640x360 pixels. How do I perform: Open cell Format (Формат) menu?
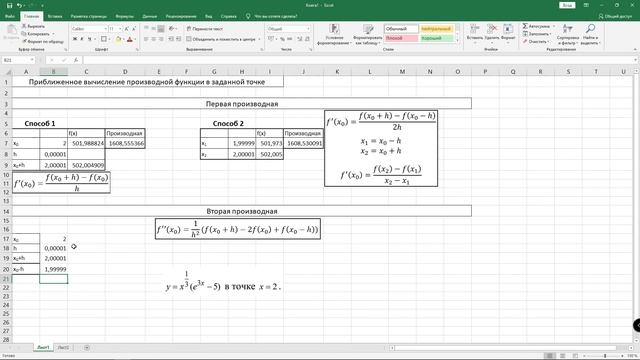508,32
